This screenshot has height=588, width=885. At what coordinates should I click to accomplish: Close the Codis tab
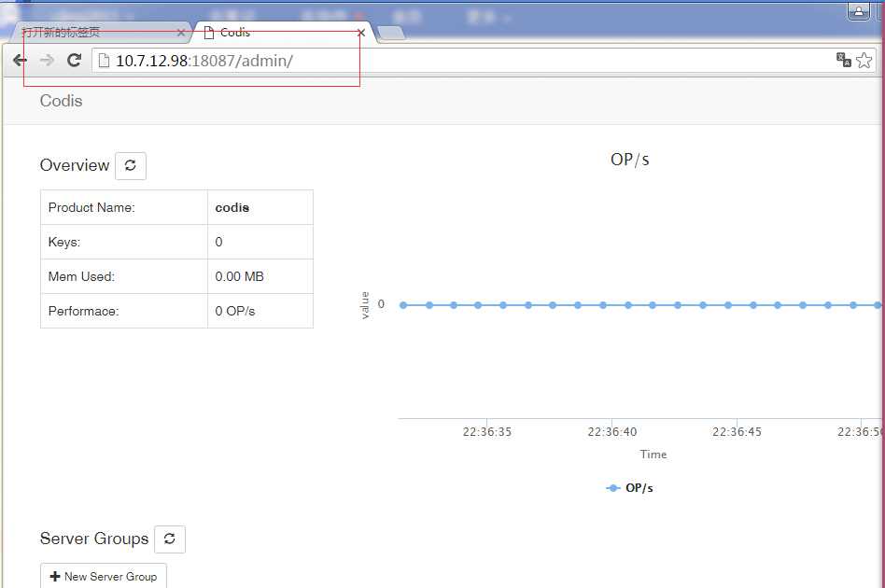pos(361,34)
